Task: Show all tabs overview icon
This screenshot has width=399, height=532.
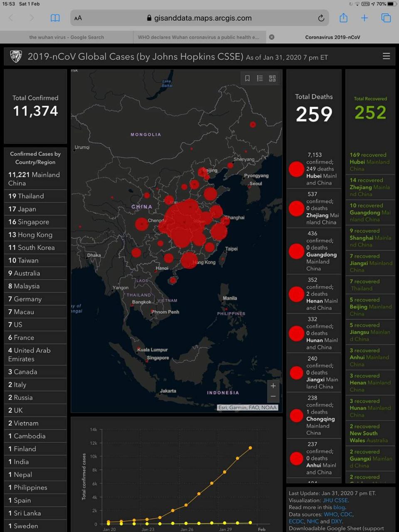Action: (x=386, y=18)
